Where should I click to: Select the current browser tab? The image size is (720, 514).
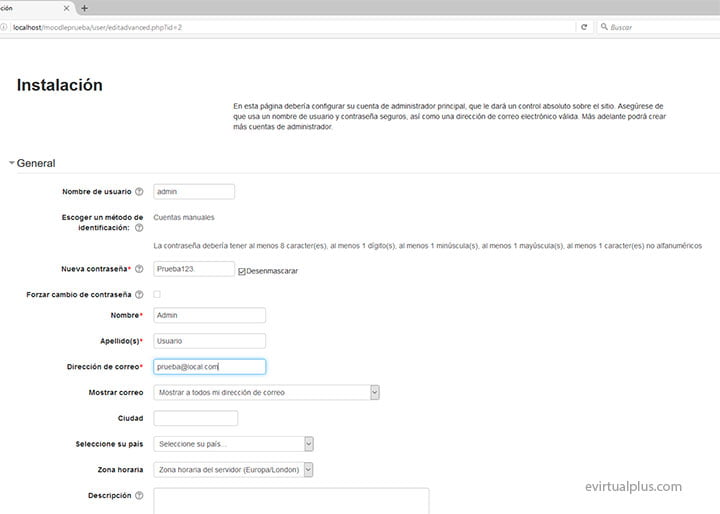pos(30,8)
